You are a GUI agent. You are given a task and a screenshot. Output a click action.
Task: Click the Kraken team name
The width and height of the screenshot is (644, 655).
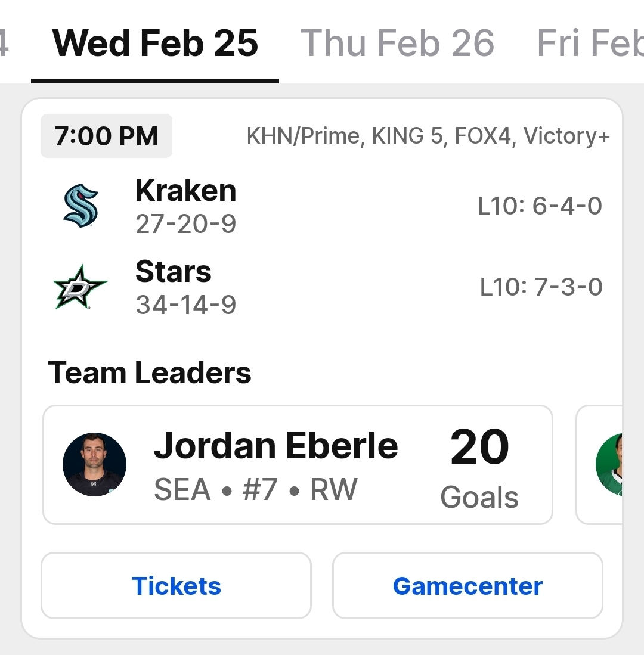185,191
